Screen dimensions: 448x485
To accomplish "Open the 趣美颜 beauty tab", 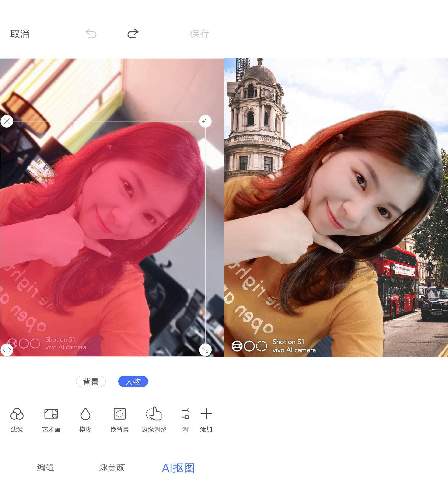I will click(112, 468).
